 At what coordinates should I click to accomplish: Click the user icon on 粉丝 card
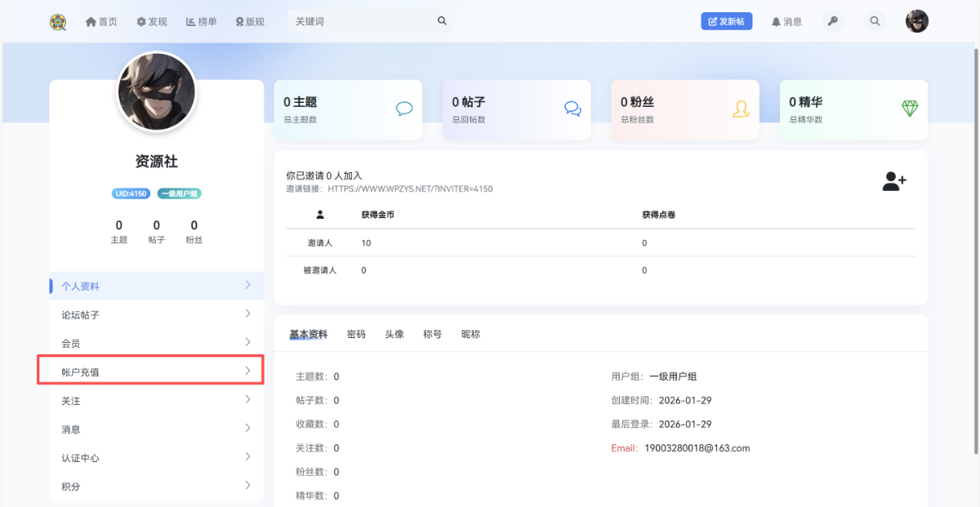point(741,109)
